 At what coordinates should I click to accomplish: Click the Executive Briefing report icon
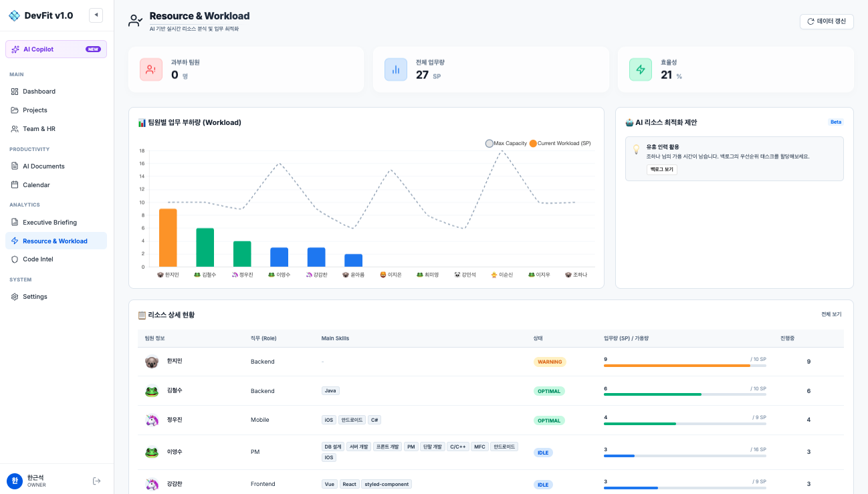(13, 222)
